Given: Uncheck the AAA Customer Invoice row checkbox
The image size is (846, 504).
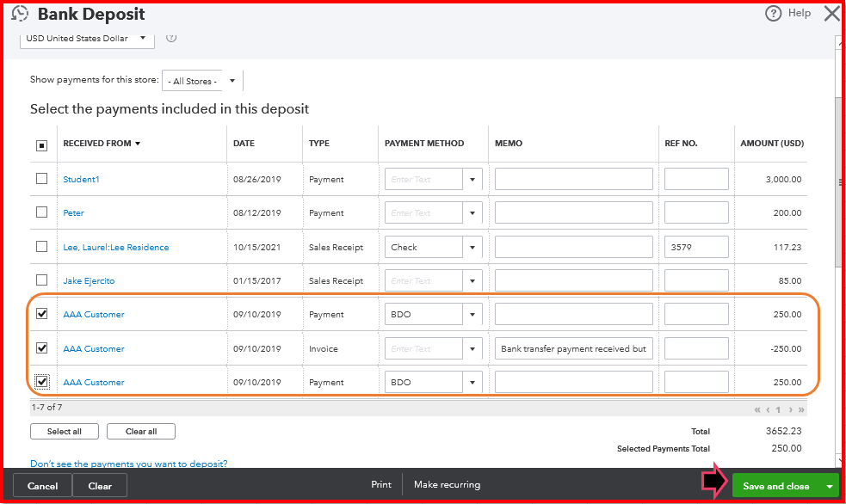Looking at the screenshot, I should (41, 347).
